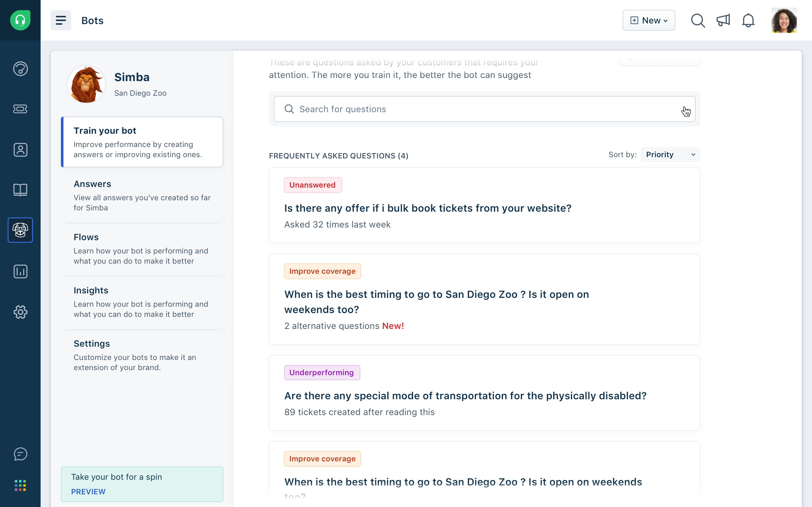Click the Search for questions field
The height and width of the screenshot is (507, 812).
(484, 109)
